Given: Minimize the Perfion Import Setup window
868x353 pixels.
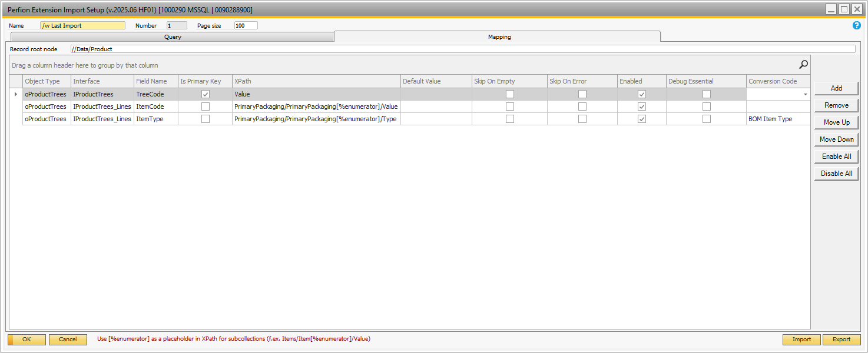Looking at the screenshot, I should click(x=831, y=9).
